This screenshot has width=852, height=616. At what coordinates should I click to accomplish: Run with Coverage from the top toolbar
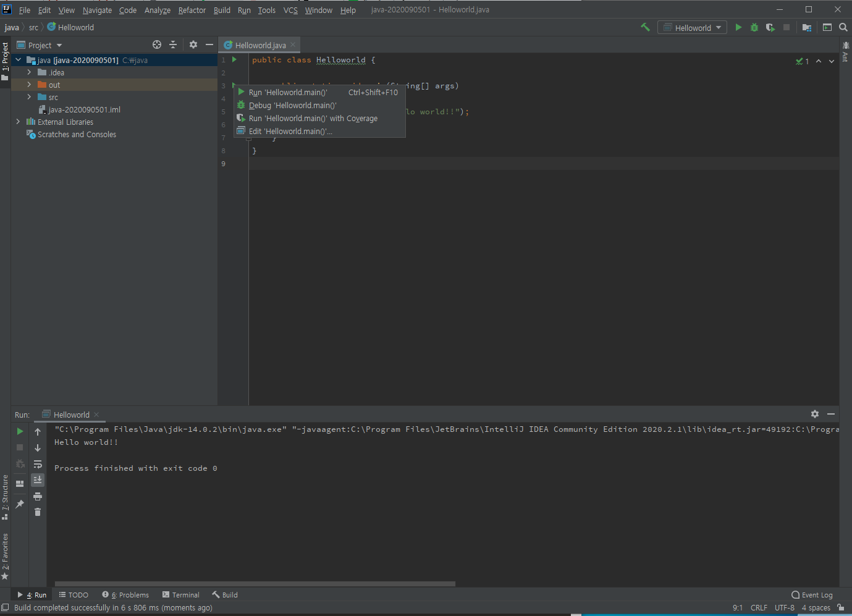770,27
